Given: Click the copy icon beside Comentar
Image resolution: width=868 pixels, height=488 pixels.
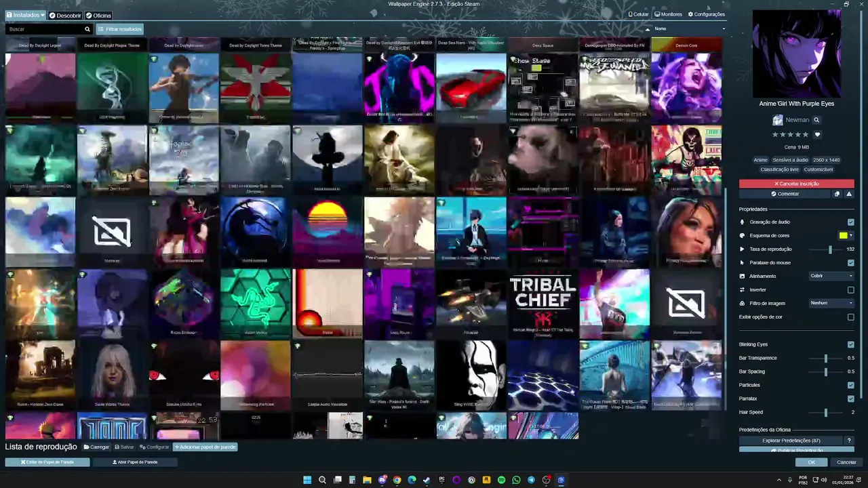Looking at the screenshot, I should coord(837,194).
